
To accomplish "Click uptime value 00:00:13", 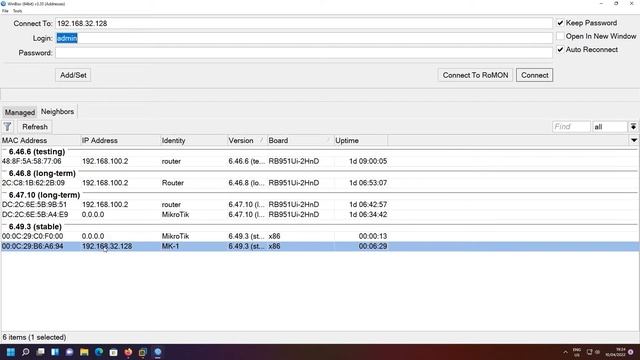I will click(373, 236).
